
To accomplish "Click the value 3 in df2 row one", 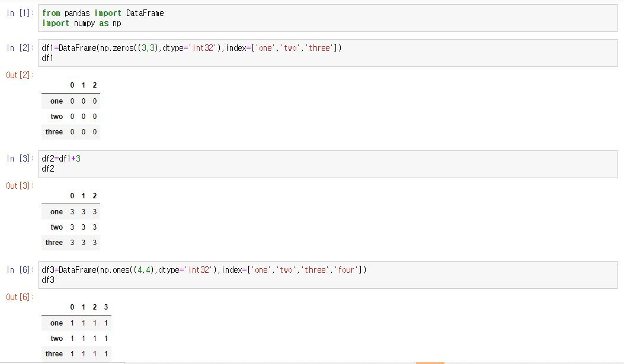I will pos(72,211).
